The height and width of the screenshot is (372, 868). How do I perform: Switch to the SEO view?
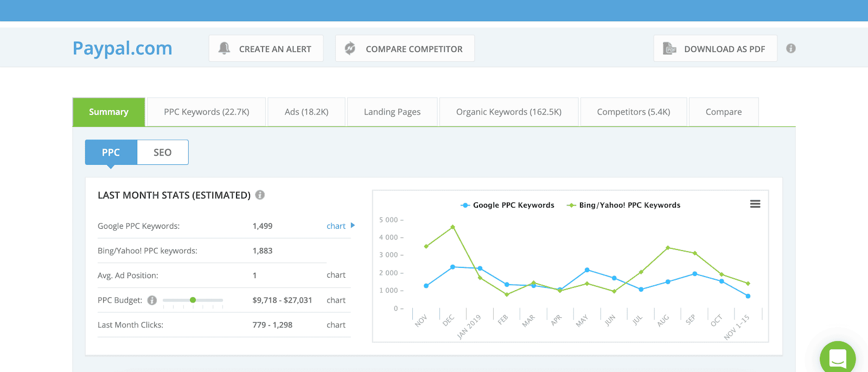tap(163, 152)
